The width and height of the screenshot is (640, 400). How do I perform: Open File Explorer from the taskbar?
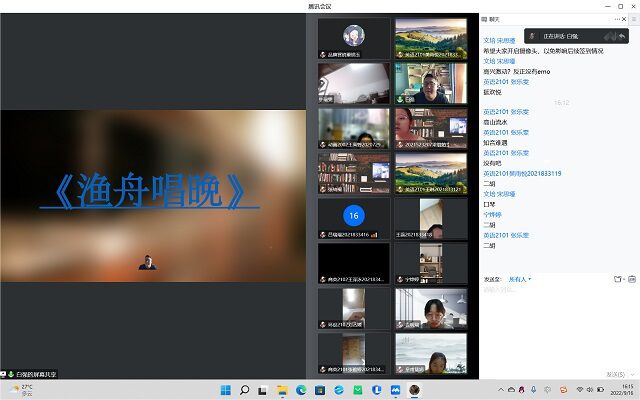[x=283, y=389]
